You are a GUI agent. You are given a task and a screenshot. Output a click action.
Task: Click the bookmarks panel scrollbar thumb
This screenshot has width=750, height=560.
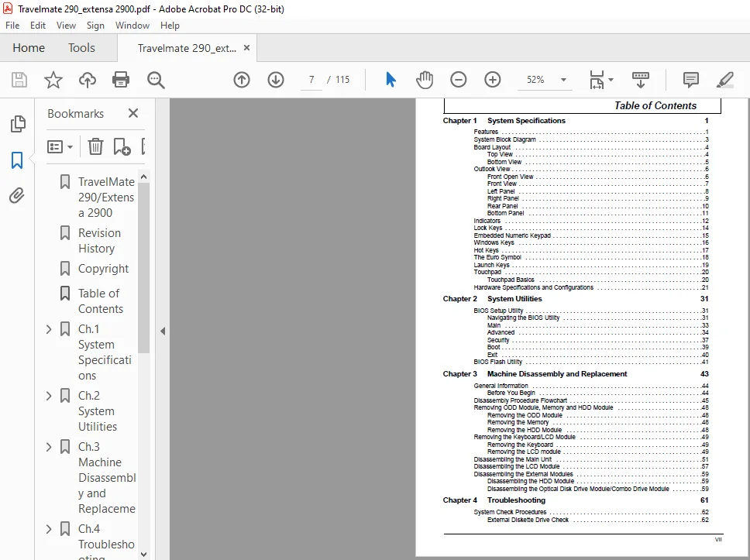143,268
